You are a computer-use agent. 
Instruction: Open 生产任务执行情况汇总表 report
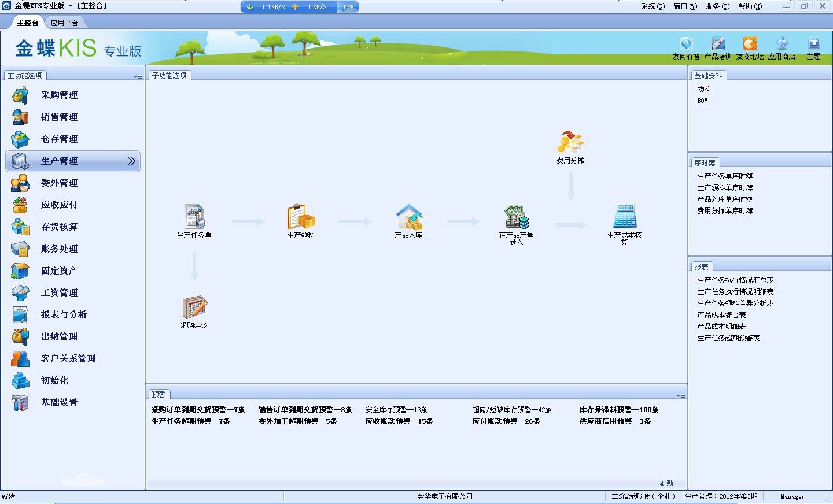point(735,280)
